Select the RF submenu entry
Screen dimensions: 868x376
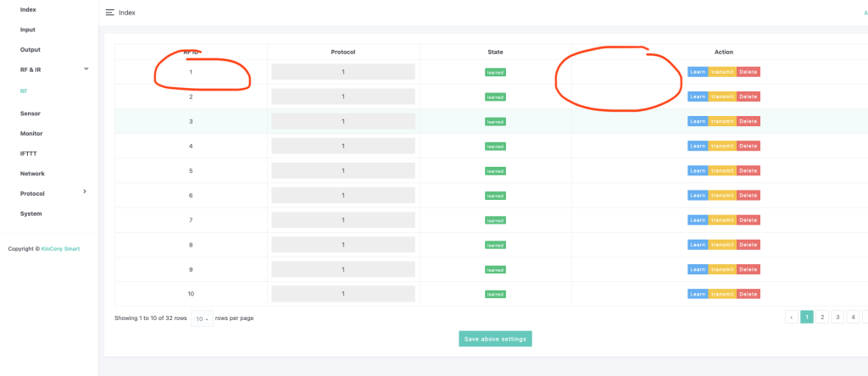tap(24, 90)
